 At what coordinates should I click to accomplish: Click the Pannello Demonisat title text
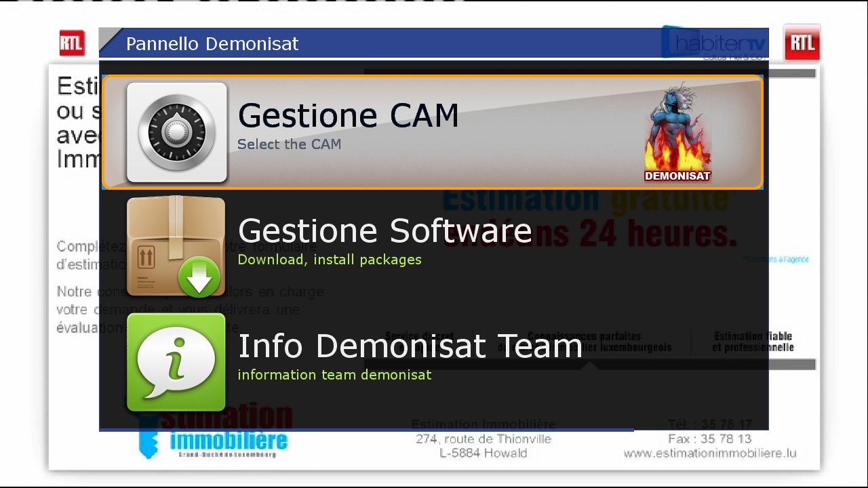coord(212,44)
